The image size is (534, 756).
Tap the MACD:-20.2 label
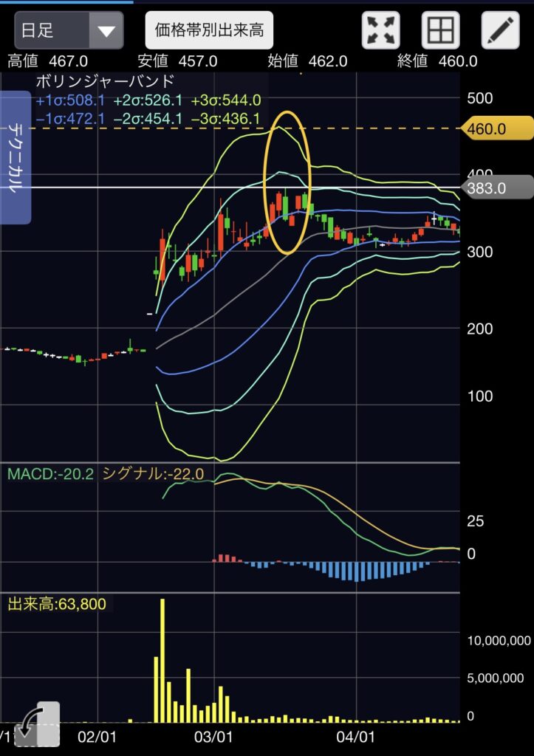[51, 474]
